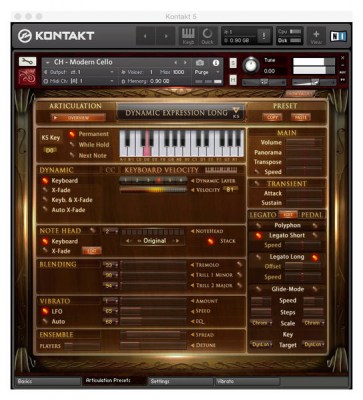Click the Quick-load icon in header

click(x=207, y=36)
